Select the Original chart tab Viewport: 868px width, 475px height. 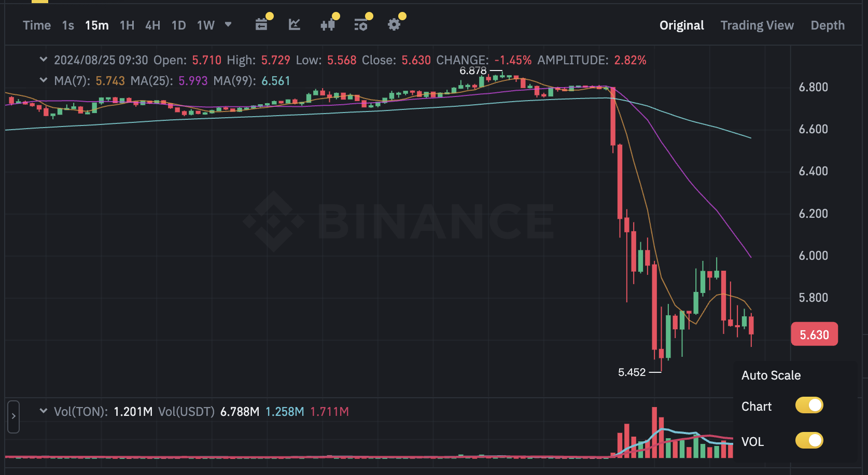coord(681,25)
